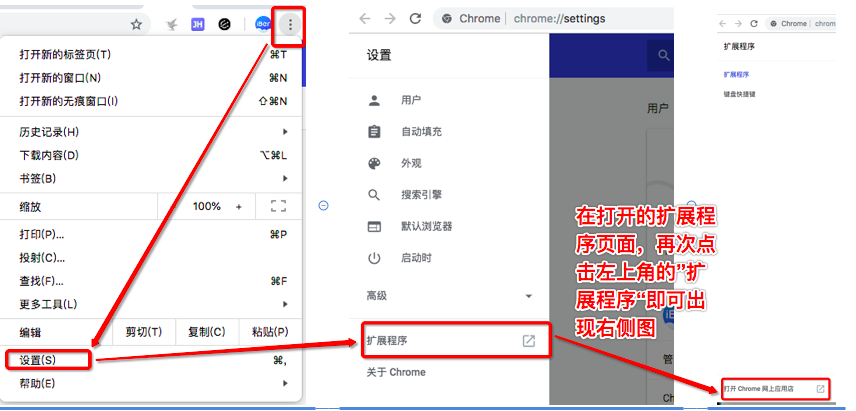The width and height of the screenshot is (856, 411).
Task: Click the Chrome site icon in settings address bar
Action: (x=447, y=19)
